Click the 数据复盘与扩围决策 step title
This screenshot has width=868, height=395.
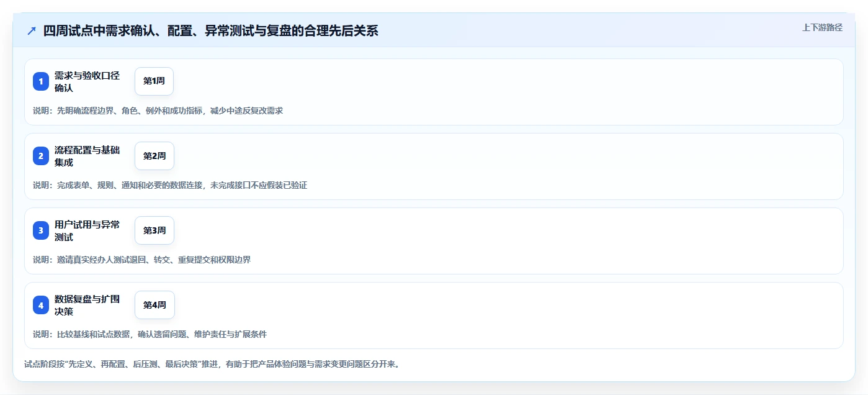(88, 305)
